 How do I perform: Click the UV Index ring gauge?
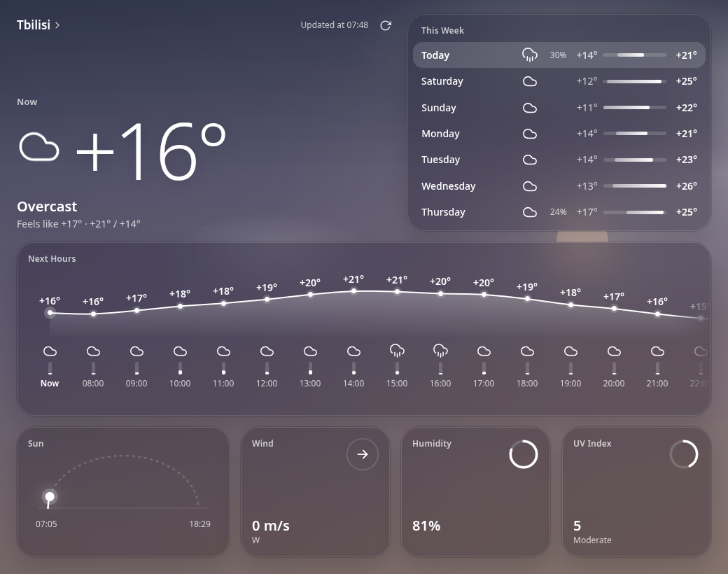[684, 454]
